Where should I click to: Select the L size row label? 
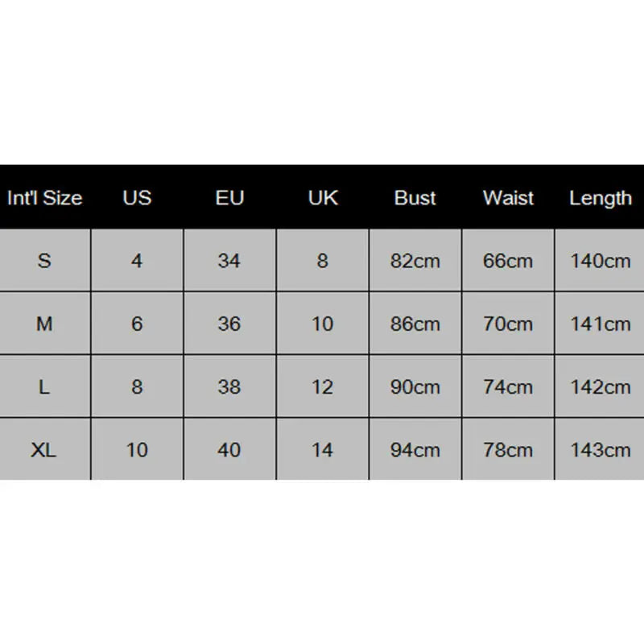[45, 386]
